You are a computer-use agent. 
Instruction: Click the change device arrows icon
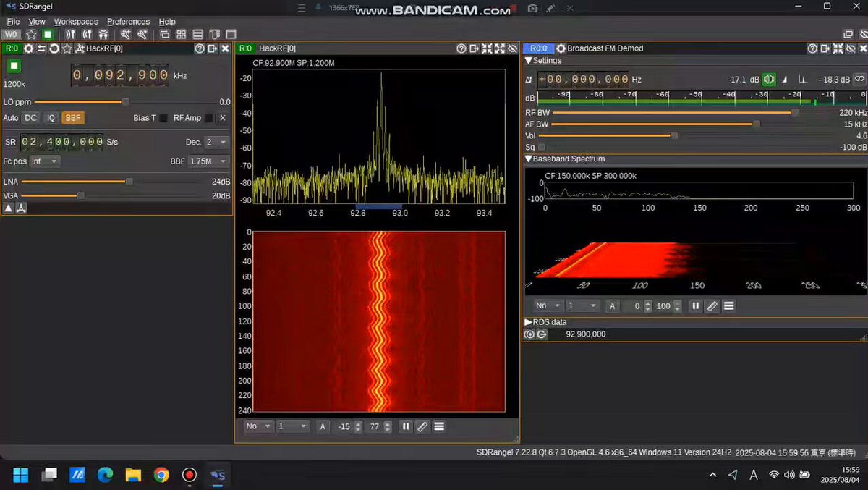41,48
